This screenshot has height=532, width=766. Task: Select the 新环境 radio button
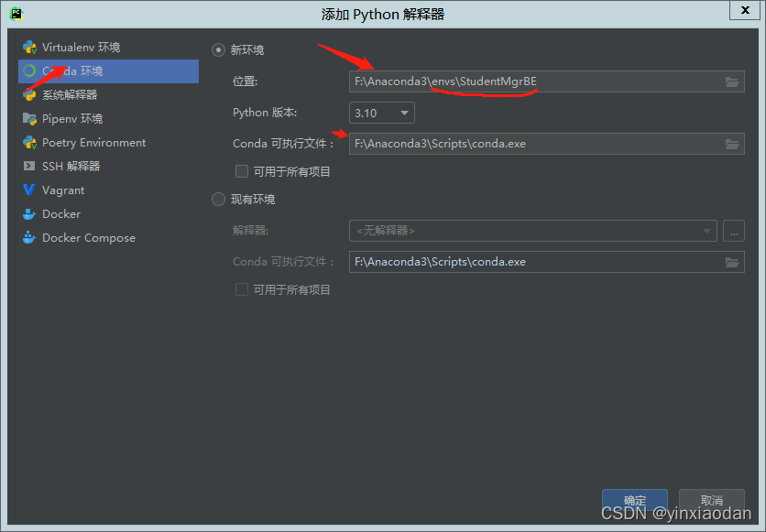tap(218, 49)
